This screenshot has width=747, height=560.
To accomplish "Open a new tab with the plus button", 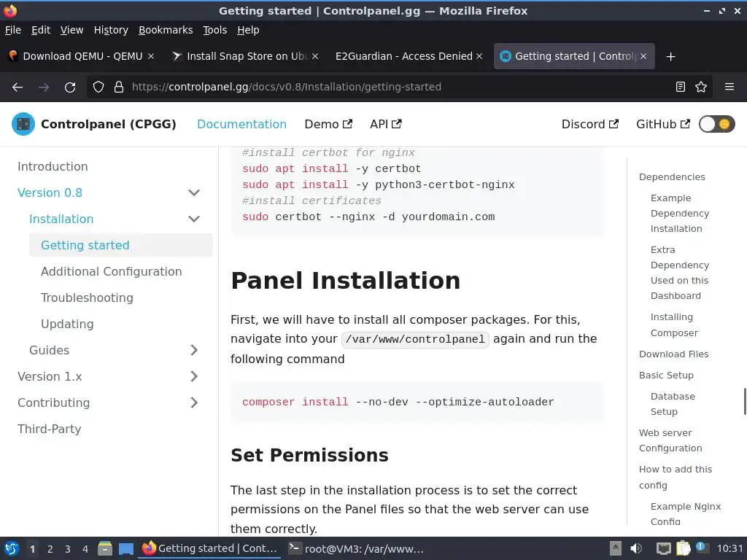I will pos(671,57).
